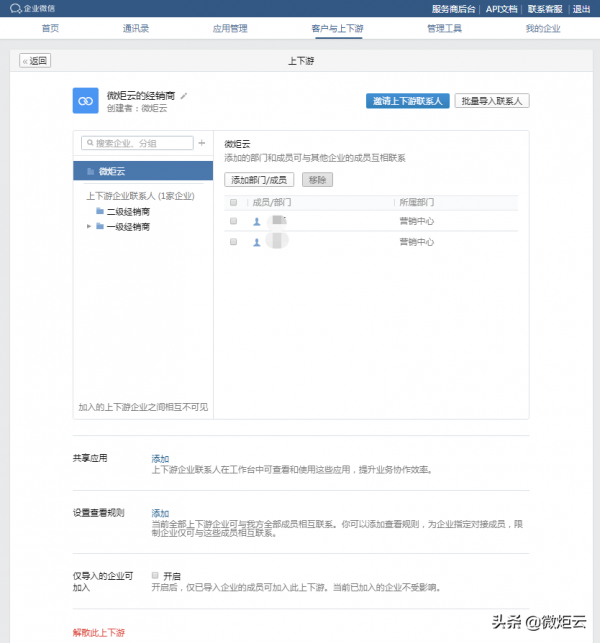Image resolution: width=600 pixels, height=643 pixels.
Task: Click the search magnifier icon in the sidebar
Action: point(90,143)
